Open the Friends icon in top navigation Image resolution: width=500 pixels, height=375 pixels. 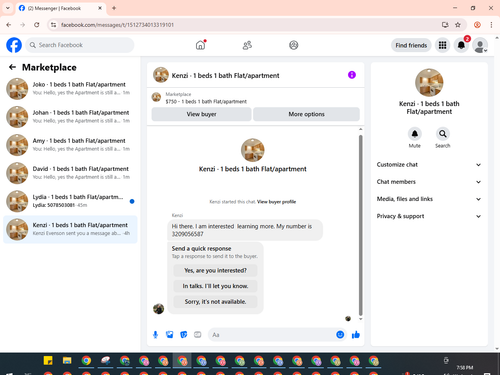247,45
